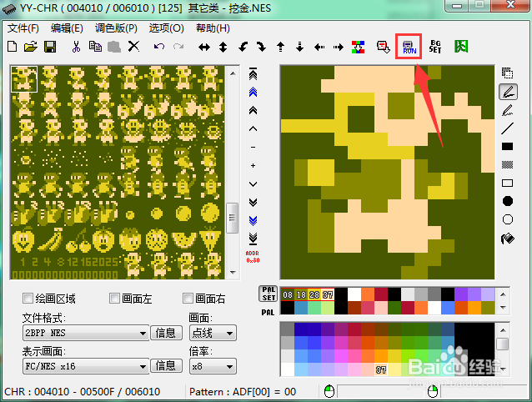Shift the pattern right with right arrow
This screenshot has width=532, height=402.
[x=338, y=47]
